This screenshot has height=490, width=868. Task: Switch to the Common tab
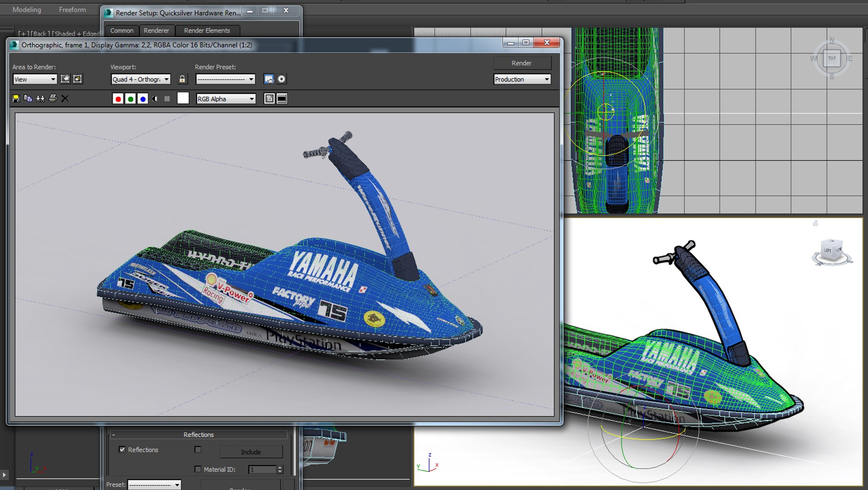(x=122, y=30)
